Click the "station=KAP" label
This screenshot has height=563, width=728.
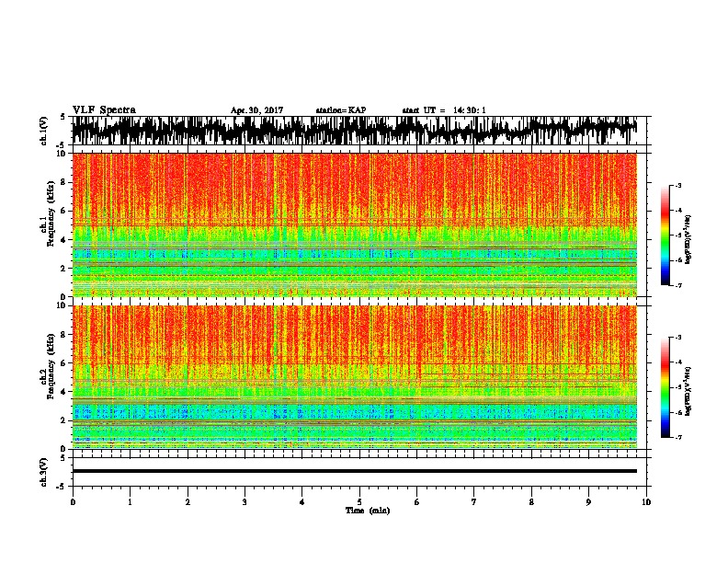(341, 110)
